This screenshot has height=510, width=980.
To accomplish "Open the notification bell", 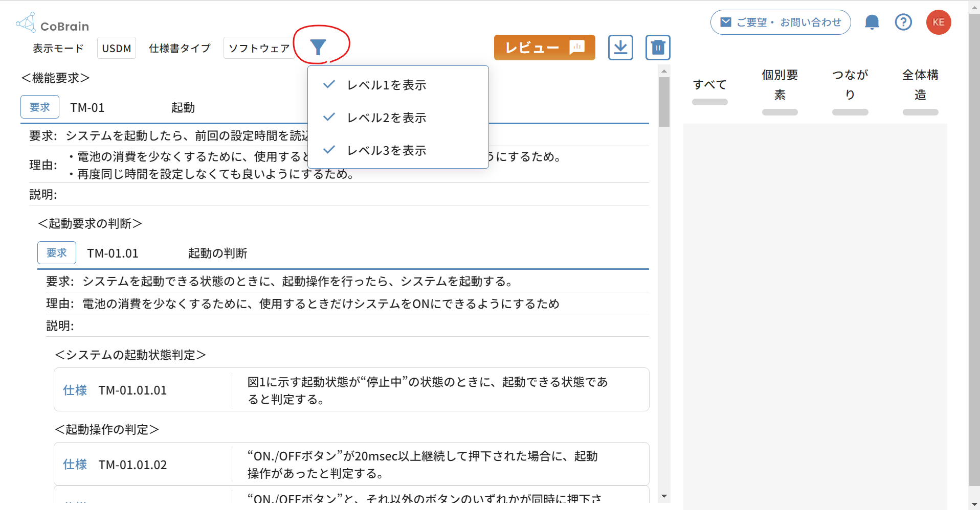I will (872, 22).
